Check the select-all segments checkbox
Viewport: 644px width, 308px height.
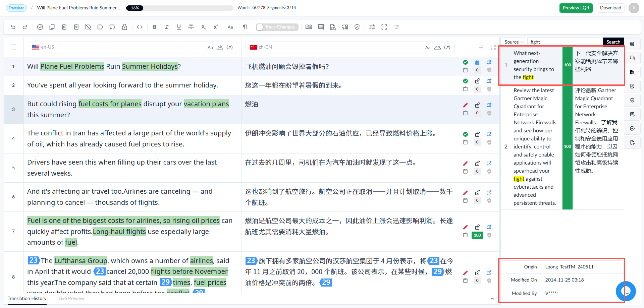13,47
